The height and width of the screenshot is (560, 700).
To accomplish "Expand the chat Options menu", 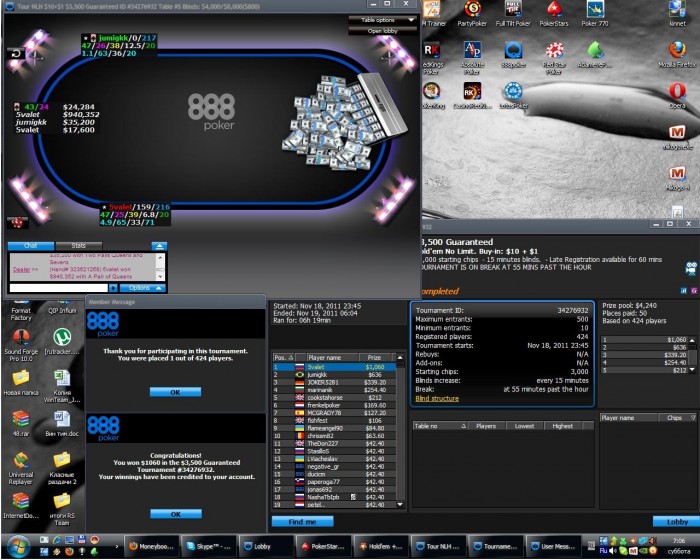I will click(x=143, y=288).
